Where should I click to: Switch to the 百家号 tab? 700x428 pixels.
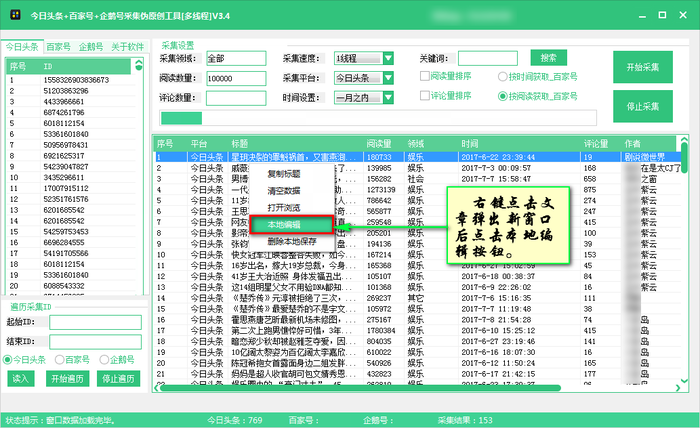click(58, 47)
